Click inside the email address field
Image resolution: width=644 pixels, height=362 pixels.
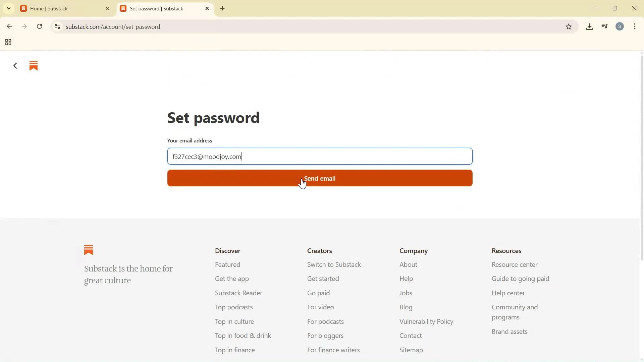pyautogui.click(x=320, y=156)
